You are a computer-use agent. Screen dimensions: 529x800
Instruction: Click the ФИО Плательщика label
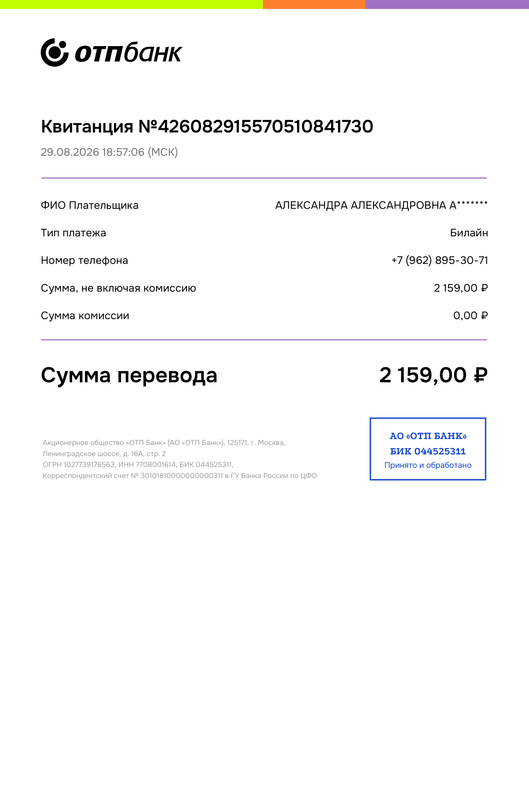click(90, 205)
